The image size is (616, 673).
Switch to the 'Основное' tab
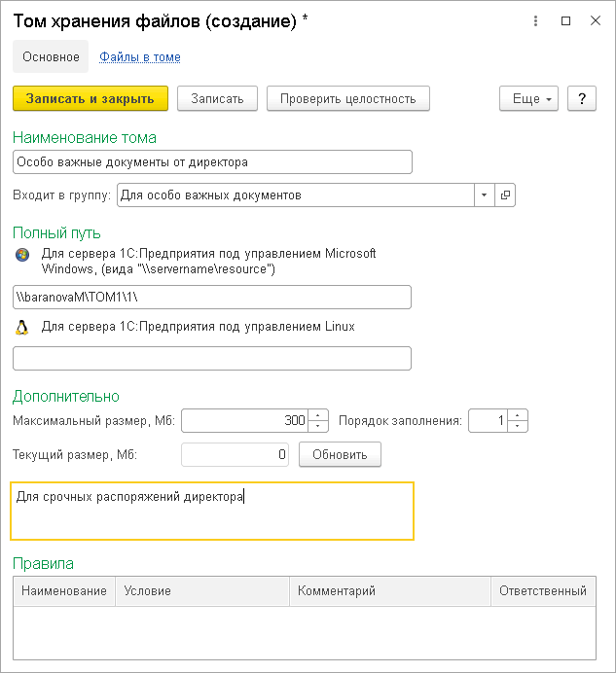(51, 56)
